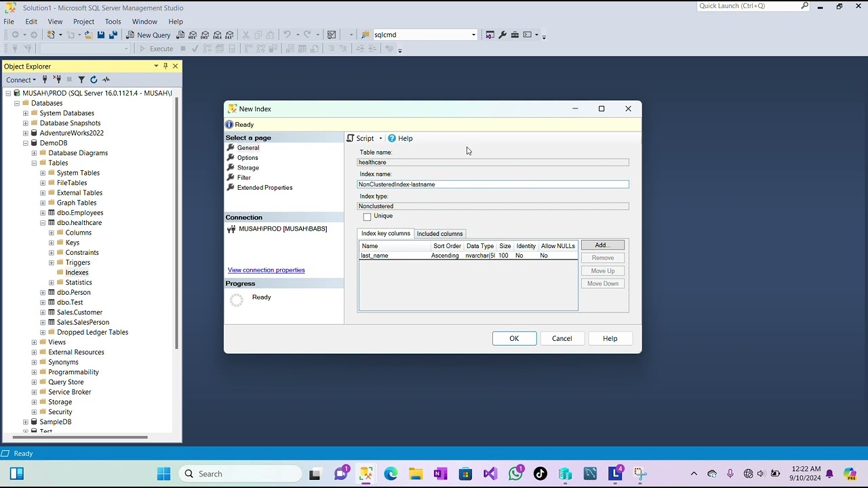Click View connection properties link

click(x=267, y=270)
